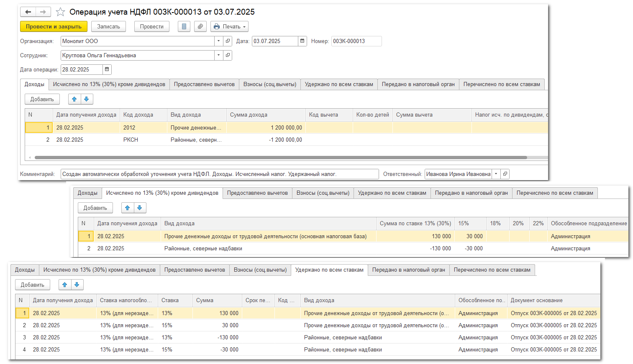633x364 pixels.
Task: Switch to Предоставлено вычетов tab in top form
Action: [x=204, y=84]
